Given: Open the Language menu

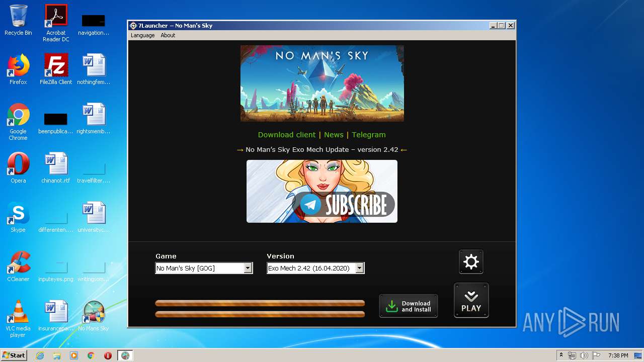Looking at the screenshot, I should (143, 35).
